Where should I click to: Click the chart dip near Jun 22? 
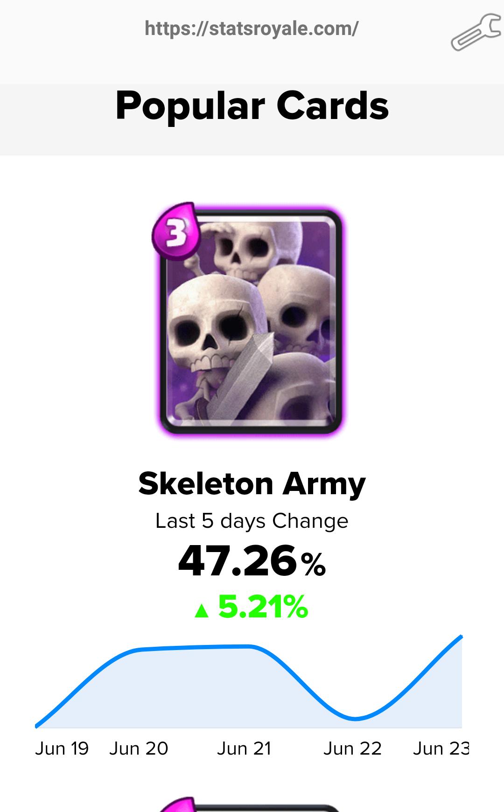[x=355, y=719]
